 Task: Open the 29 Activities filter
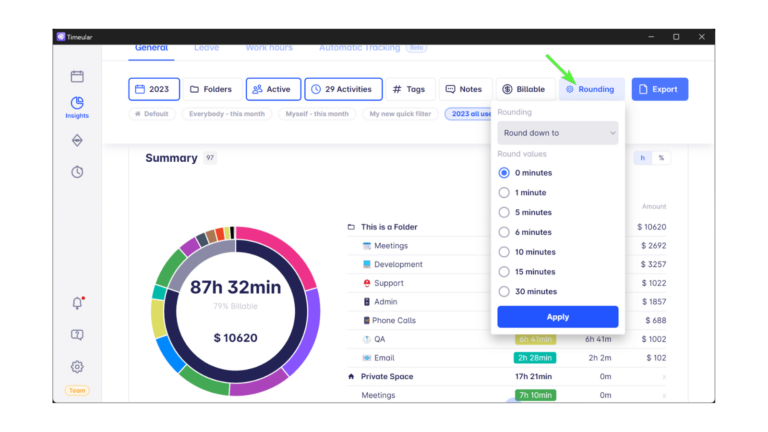tap(343, 89)
